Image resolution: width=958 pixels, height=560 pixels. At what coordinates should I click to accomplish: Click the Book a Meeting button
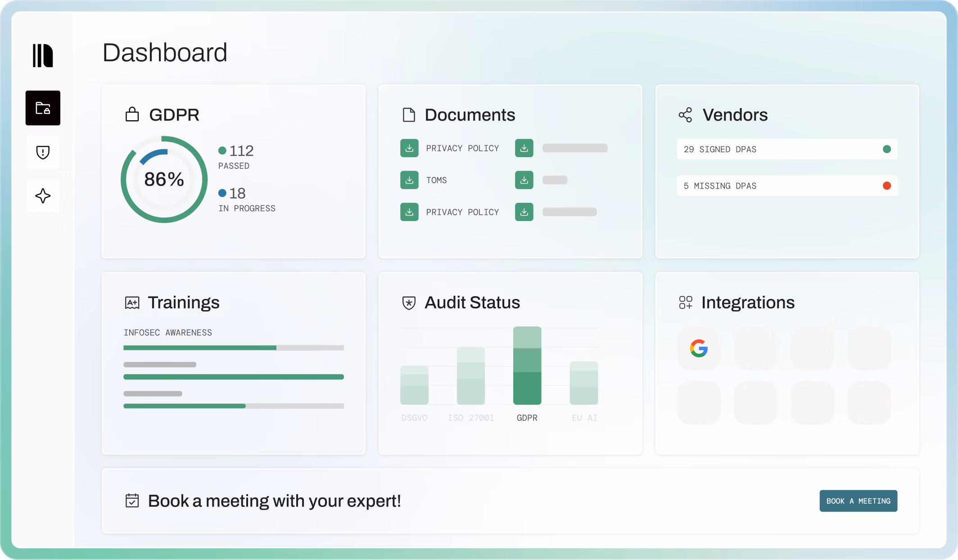[858, 501]
